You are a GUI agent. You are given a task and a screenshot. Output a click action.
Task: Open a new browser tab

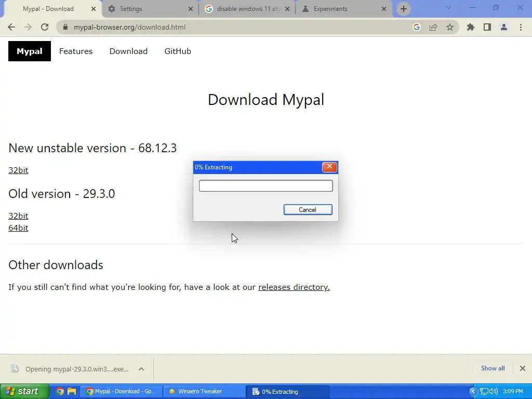point(403,9)
